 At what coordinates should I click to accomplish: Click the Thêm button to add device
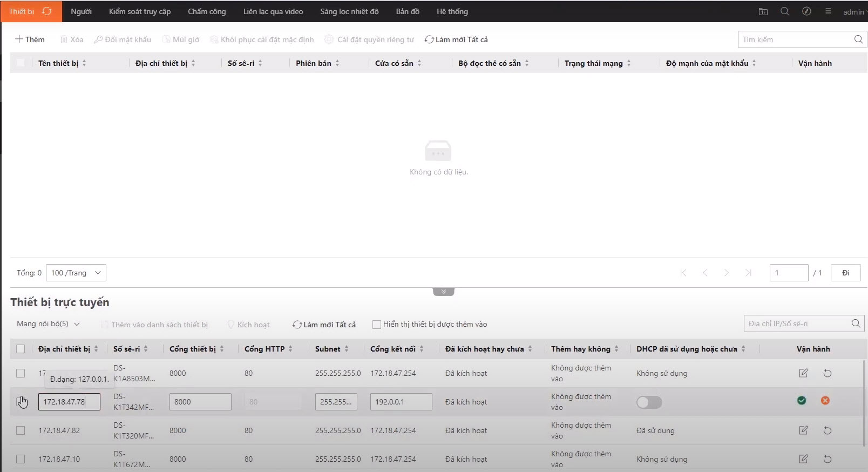coord(30,39)
